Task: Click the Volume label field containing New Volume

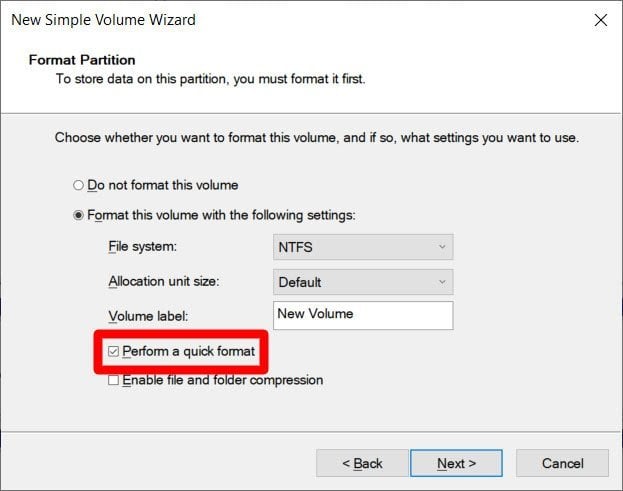Action: [363, 315]
